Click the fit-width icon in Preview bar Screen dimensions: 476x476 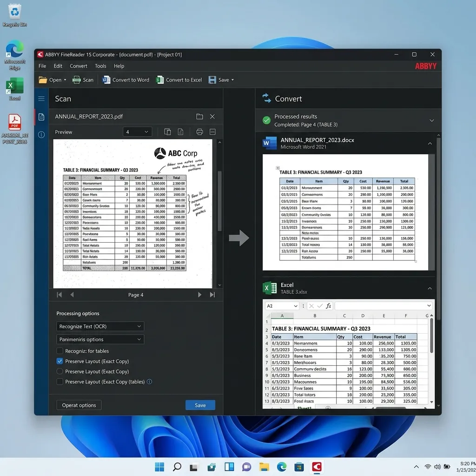pos(212,132)
